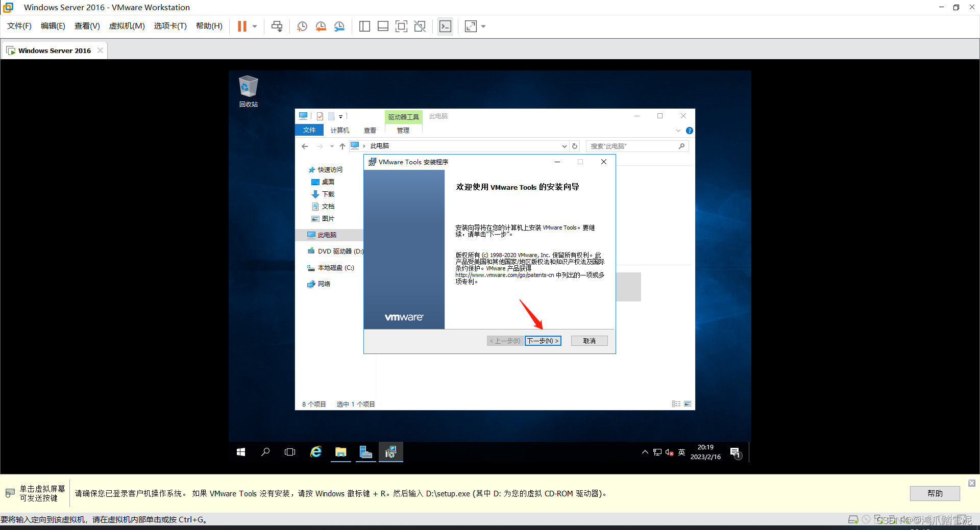Open Explorer help question mark icon
Screen dimensions: 980x530
click(690, 131)
